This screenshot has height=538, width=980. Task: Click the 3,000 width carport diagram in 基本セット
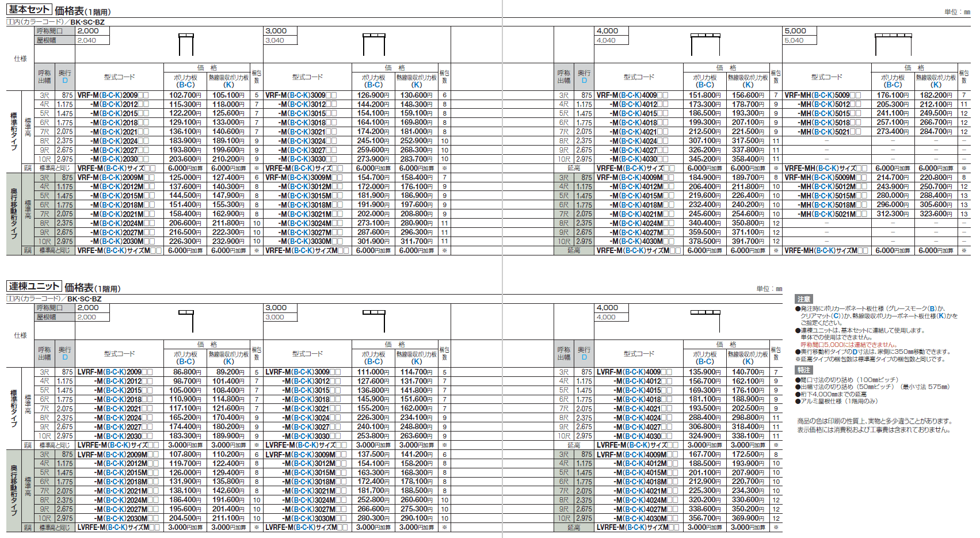tap(373, 44)
